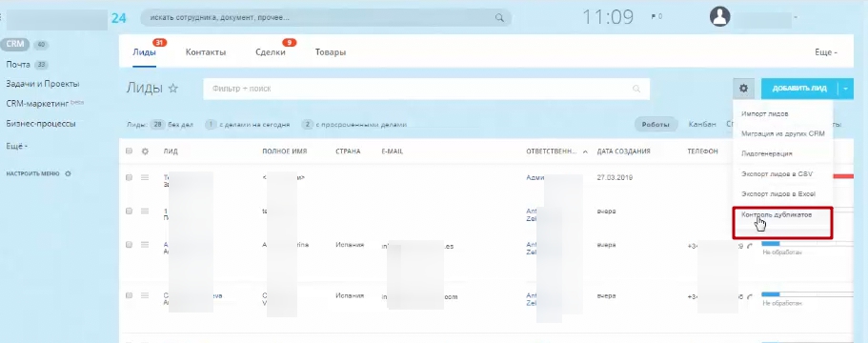This screenshot has height=343, width=868.
Task: Open the user profile avatar icon
Action: point(720,16)
